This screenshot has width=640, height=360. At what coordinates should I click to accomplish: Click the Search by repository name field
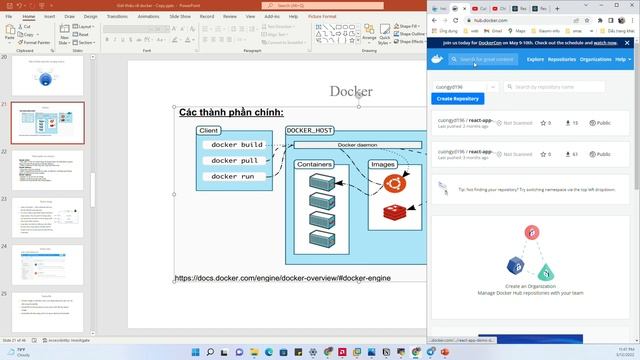pos(554,87)
